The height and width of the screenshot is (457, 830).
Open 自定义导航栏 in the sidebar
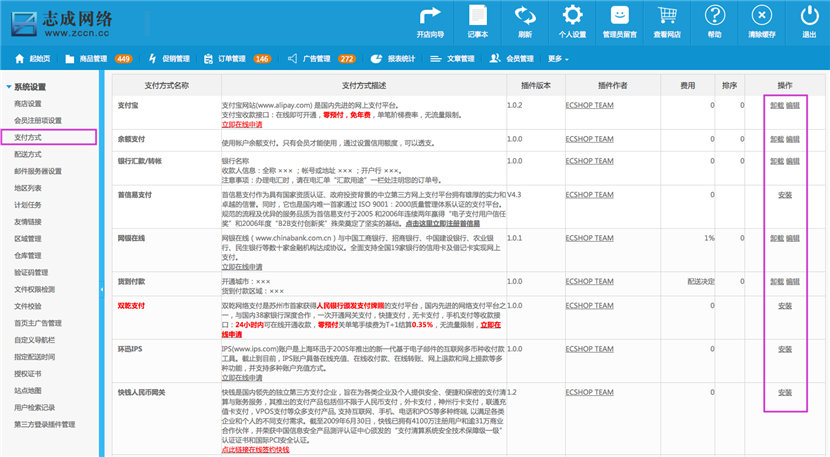(x=34, y=340)
